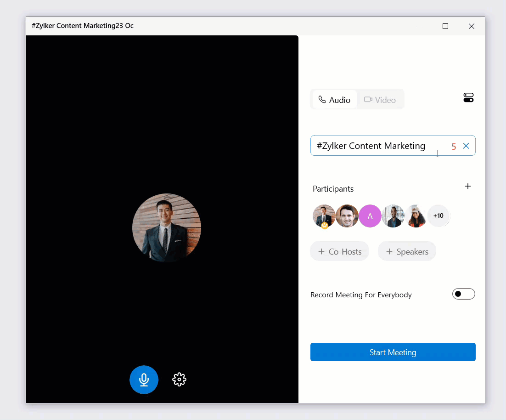Clear the meeting title with the X
The height and width of the screenshot is (420, 506).
pos(466,146)
